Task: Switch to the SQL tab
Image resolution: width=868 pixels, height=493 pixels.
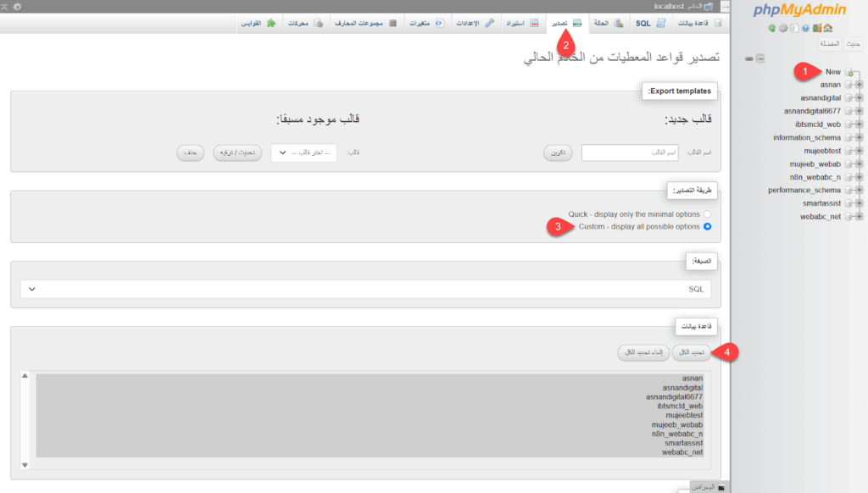Action: pyautogui.click(x=650, y=23)
